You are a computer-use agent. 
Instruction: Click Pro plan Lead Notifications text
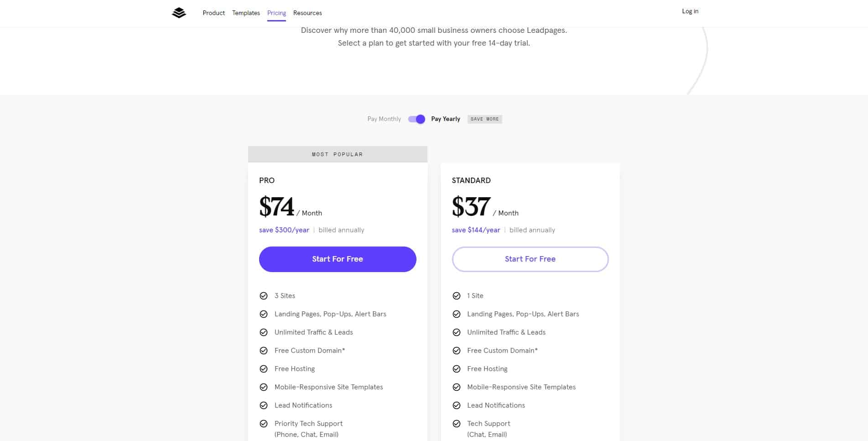click(x=303, y=405)
